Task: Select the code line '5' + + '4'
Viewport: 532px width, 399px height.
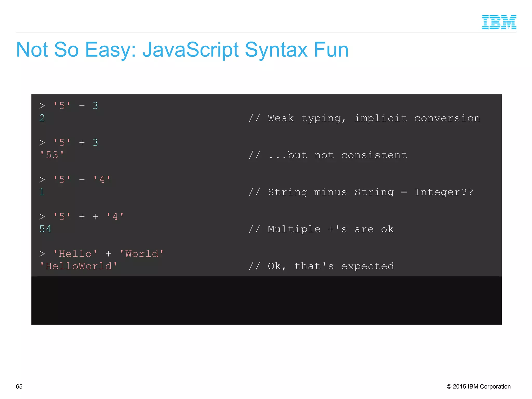Action: (82, 217)
